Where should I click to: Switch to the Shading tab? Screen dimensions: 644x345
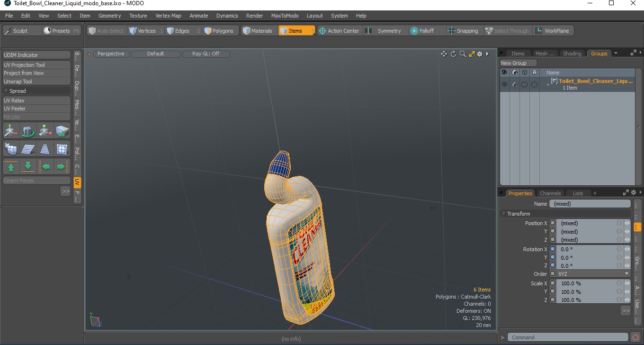coord(572,54)
